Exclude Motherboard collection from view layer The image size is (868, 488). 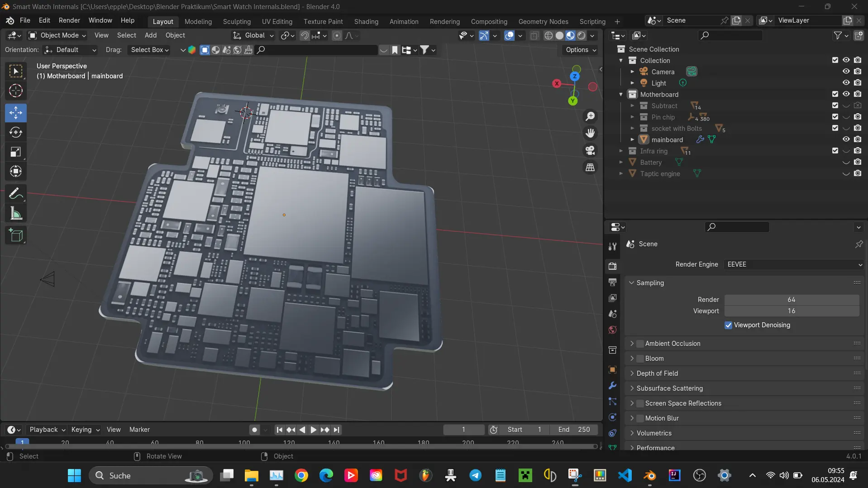[x=835, y=94]
